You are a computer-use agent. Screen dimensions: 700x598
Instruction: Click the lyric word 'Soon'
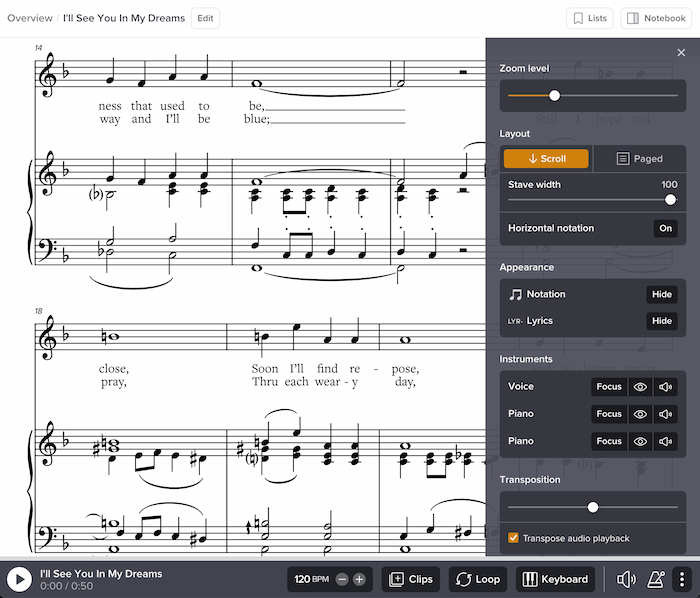pyautogui.click(x=265, y=369)
